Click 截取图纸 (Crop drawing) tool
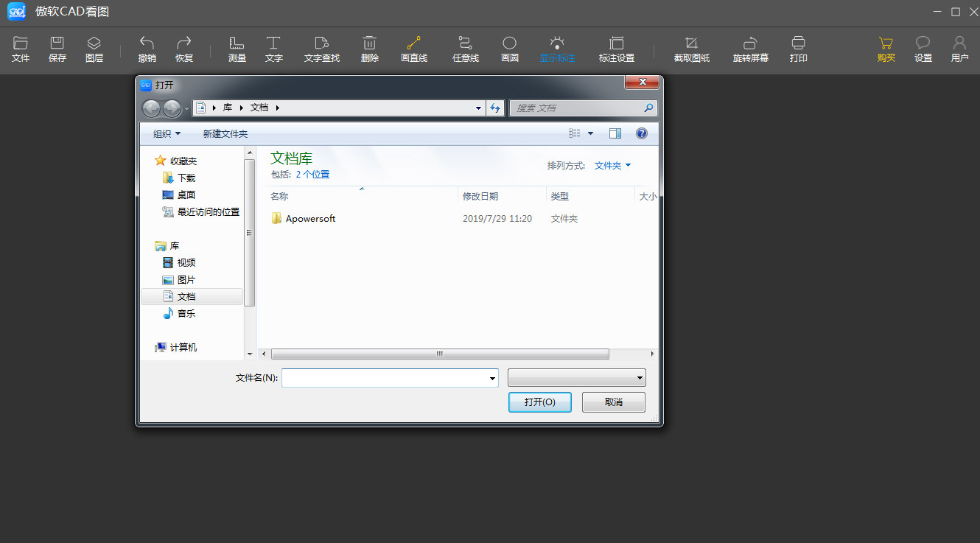This screenshot has height=543, width=980. tap(692, 49)
